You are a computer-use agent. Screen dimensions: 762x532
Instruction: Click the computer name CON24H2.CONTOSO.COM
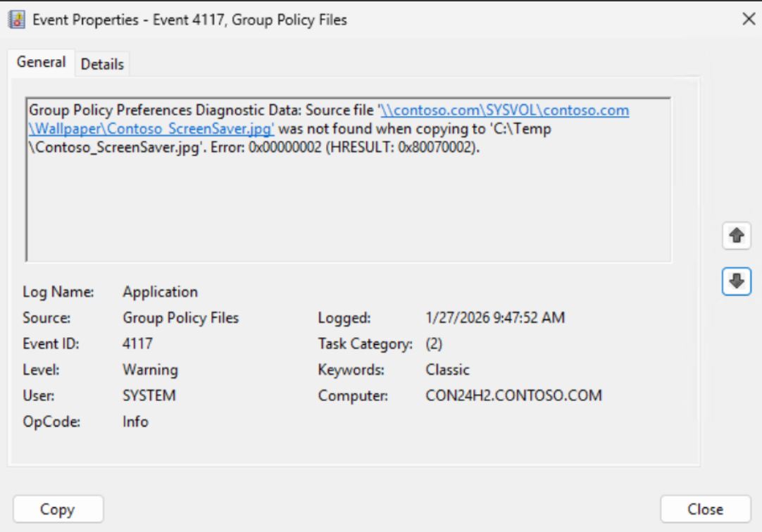(x=514, y=395)
